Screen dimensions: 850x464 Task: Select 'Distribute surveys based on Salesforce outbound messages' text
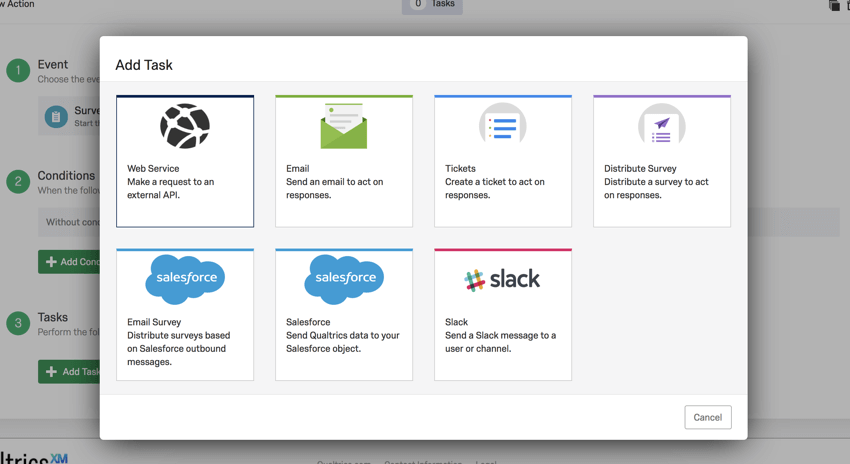click(178, 349)
